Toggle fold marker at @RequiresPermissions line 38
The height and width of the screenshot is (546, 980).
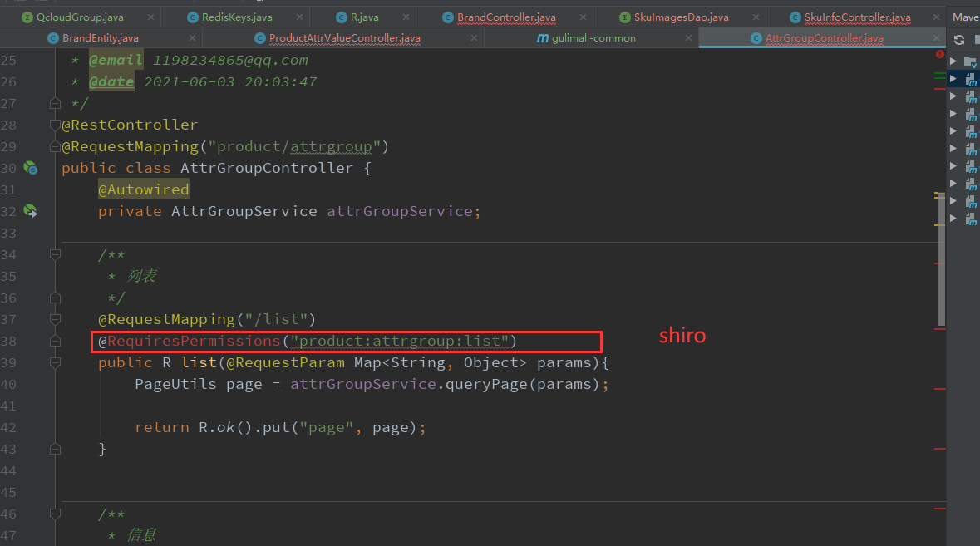pyautogui.click(x=55, y=341)
